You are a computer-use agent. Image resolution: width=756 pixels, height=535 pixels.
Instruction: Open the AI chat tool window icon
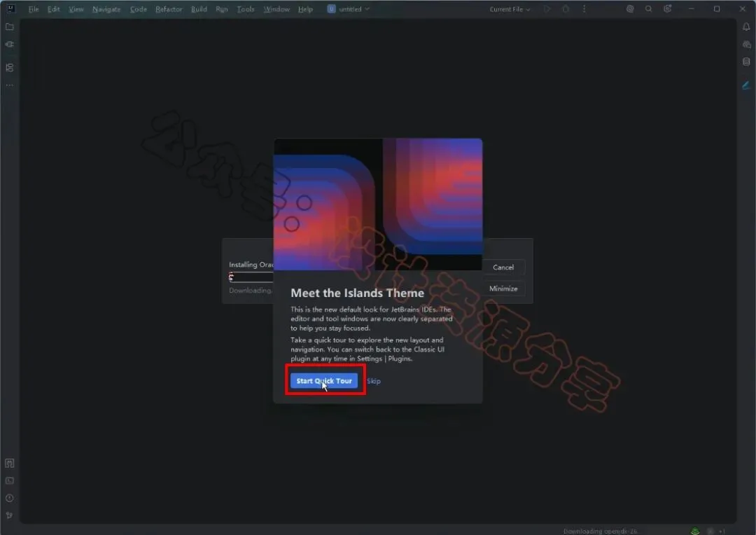click(x=746, y=44)
